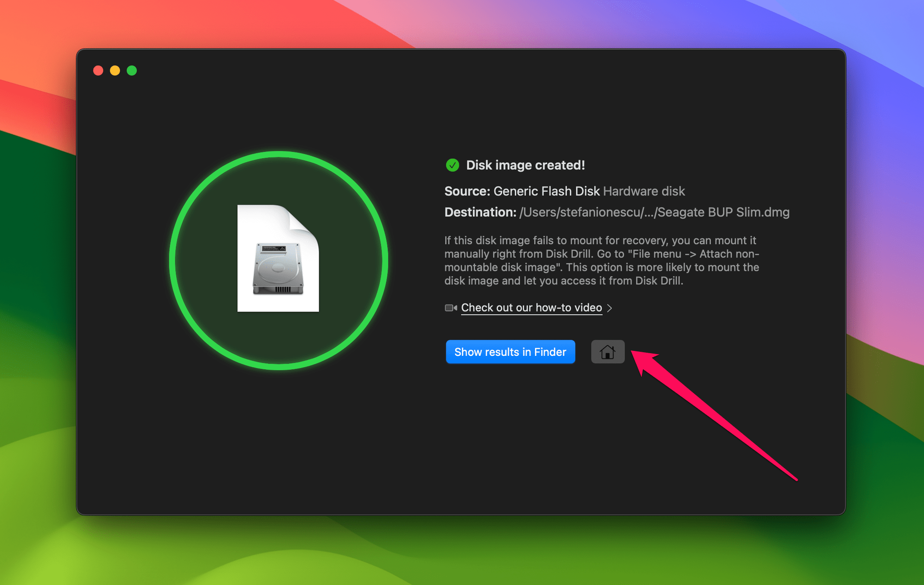Click the 'Source:' label
The height and width of the screenshot is (585, 924).
467,191
